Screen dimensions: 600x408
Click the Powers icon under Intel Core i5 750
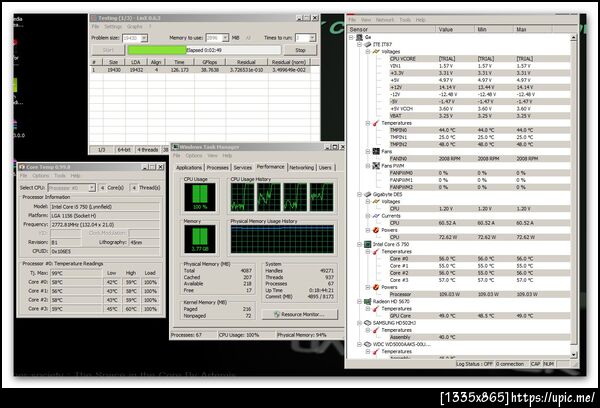click(x=376, y=287)
